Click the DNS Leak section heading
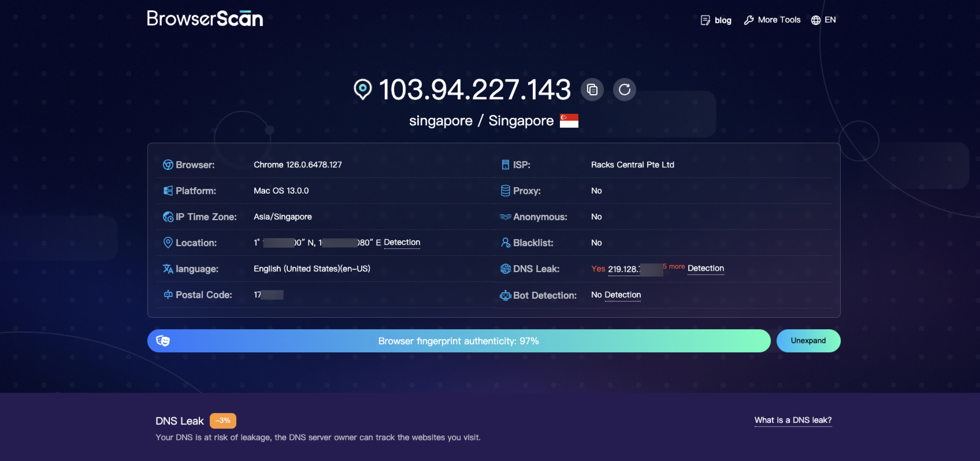The image size is (980, 461). (x=180, y=421)
